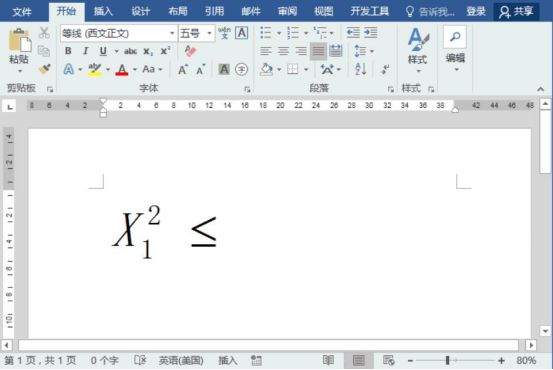Screen dimensions: 553x370
Task: Toggle strikethrough abc formatting
Action: click(130, 51)
